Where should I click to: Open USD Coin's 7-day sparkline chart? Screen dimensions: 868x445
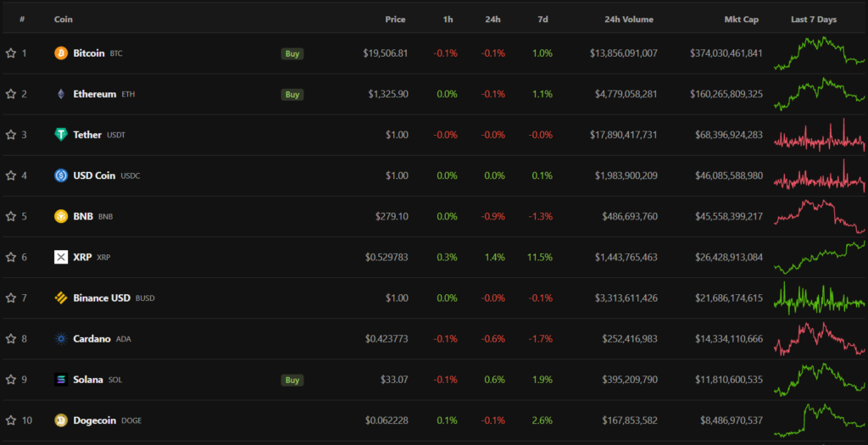pos(820,176)
